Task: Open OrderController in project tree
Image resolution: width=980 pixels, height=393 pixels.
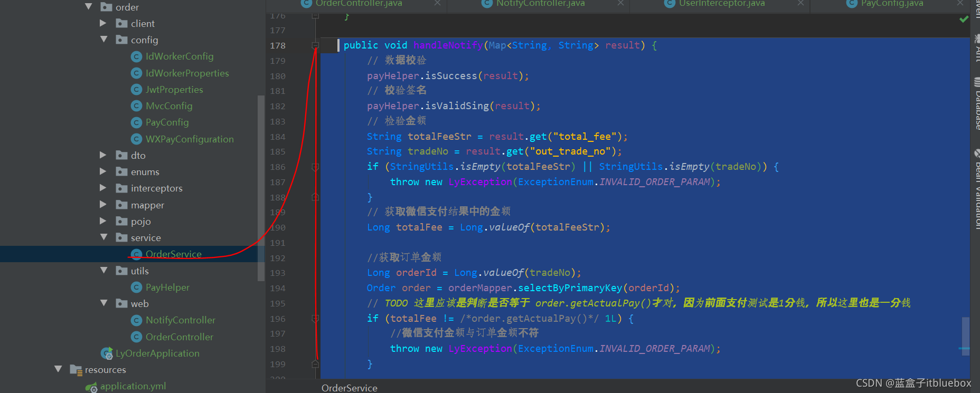Action: (180, 337)
